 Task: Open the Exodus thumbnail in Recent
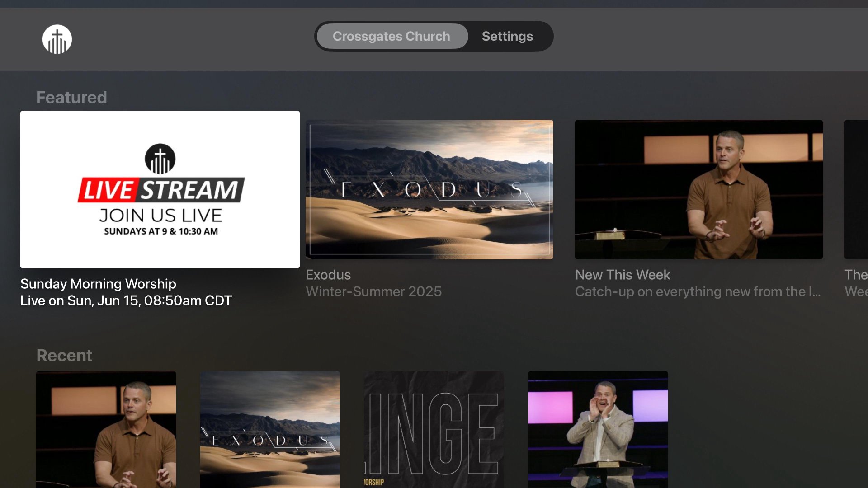[270, 429]
